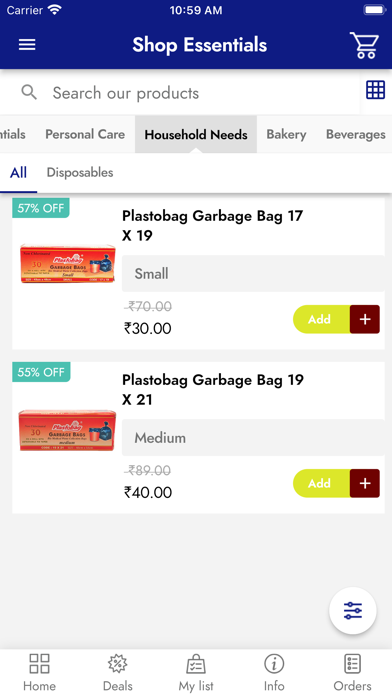Show the Disposables subcategory

click(80, 172)
